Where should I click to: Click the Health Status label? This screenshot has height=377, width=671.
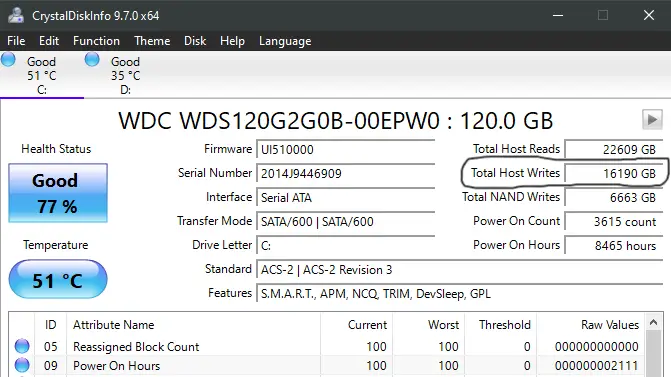click(x=56, y=149)
